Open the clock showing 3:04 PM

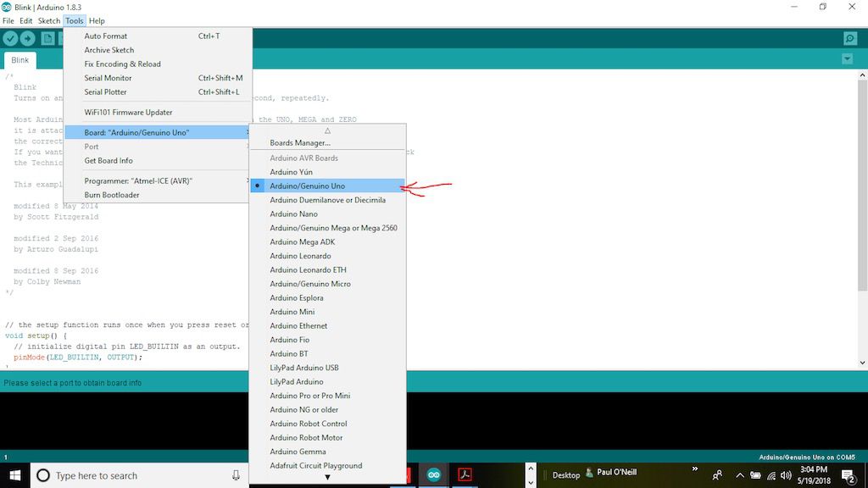coord(814,475)
